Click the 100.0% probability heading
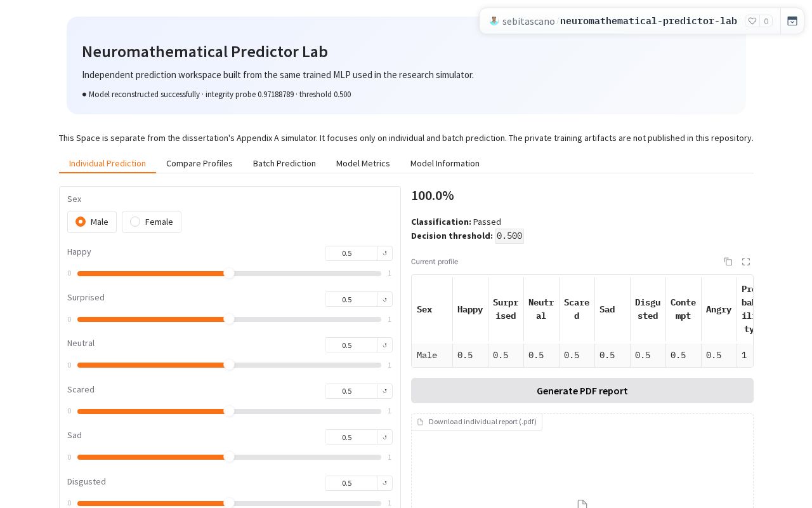The image size is (812, 508). coord(433,196)
